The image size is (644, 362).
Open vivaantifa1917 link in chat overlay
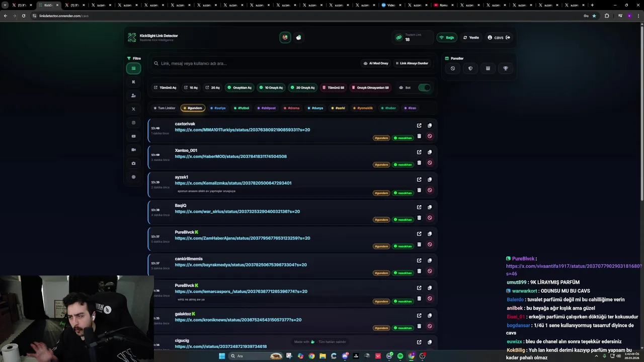[x=574, y=269]
